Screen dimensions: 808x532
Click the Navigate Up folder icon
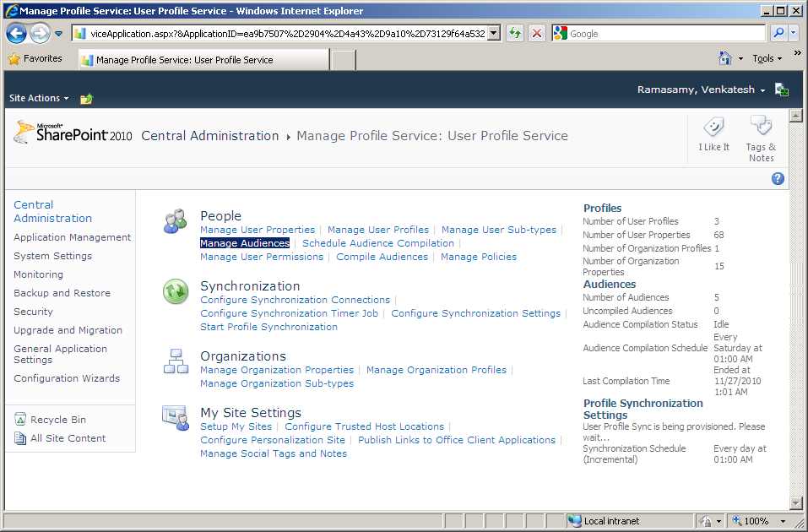click(87, 99)
